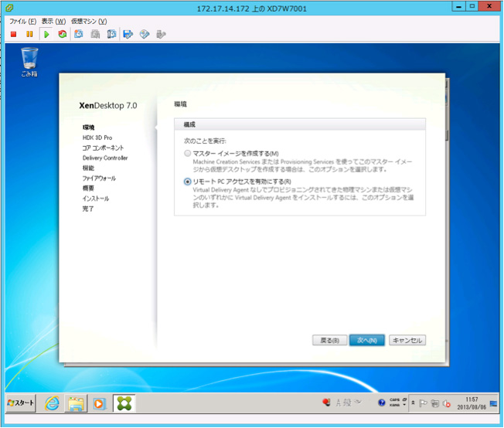This screenshot has width=504, height=428.
Task: Click the USB device connect toolbar icon
Action: [x=161, y=34]
